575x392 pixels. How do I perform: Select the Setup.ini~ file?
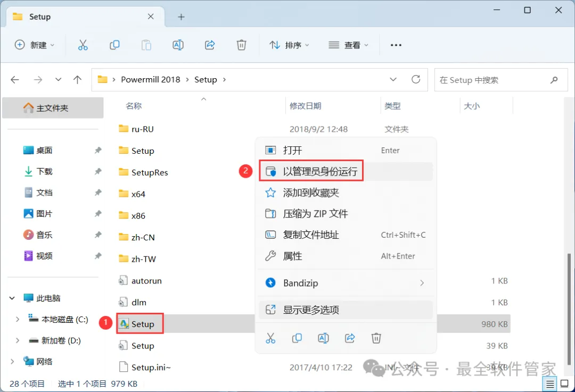[145, 367]
